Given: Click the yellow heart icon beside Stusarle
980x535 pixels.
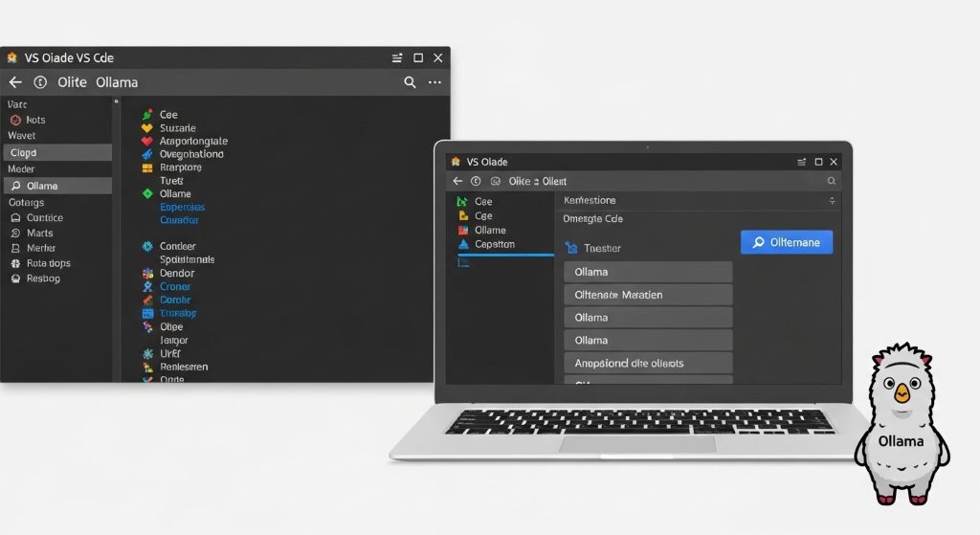Looking at the screenshot, I should (147, 127).
